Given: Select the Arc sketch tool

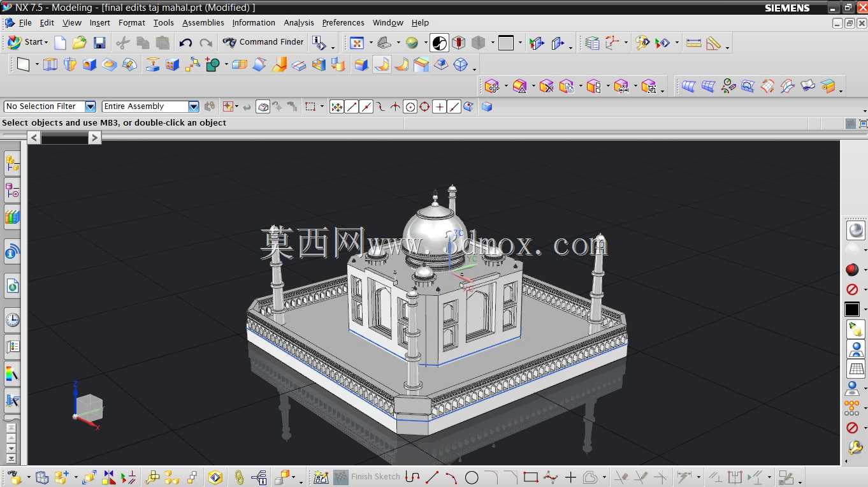Looking at the screenshot, I should [x=452, y=477].
